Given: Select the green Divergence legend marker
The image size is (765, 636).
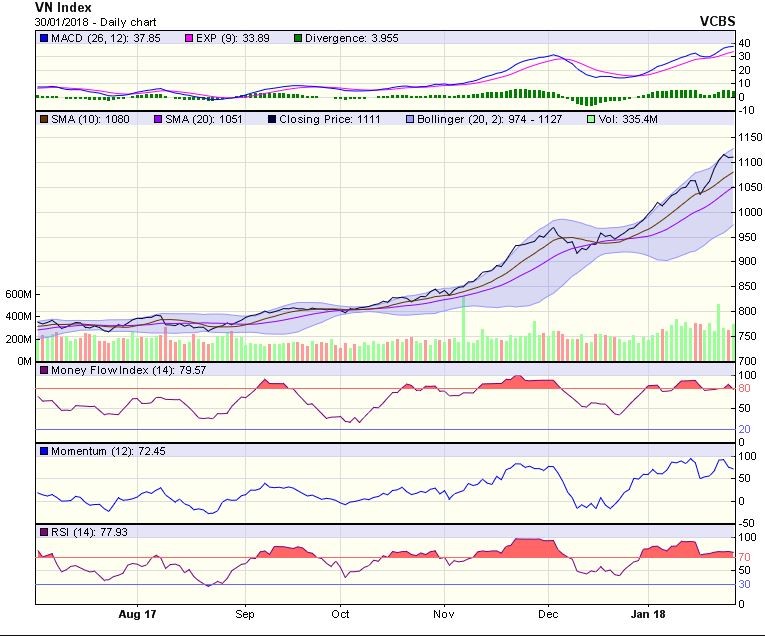Looking at the screenshot, I should pyautogui.click(x=297, y=38).
